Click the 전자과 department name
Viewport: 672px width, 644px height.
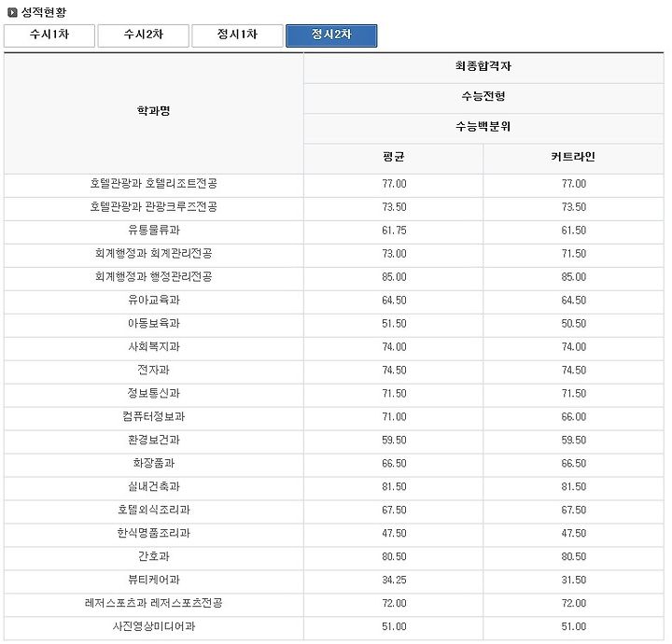coord(153,371)
